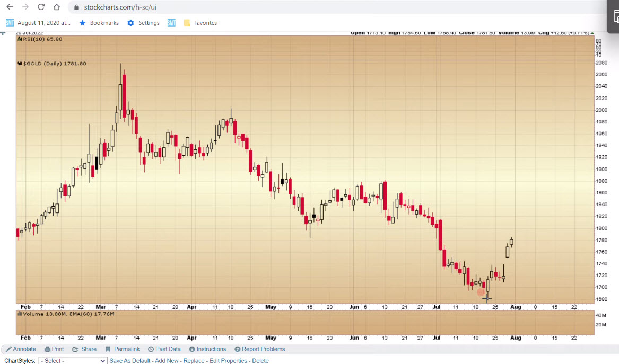Screen dimensions: 619x364
Task: Click the red circle marker on chart
Action: coord(481,292)
